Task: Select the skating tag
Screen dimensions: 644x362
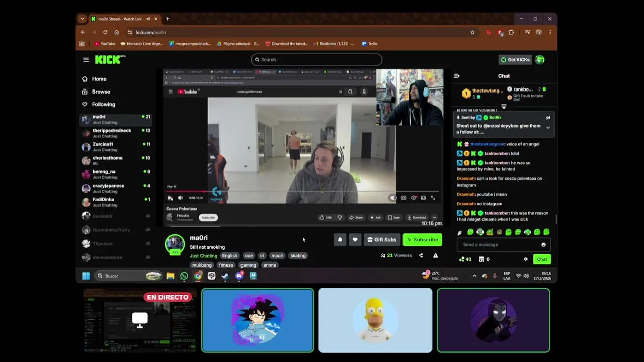Action: pos(298,256)
